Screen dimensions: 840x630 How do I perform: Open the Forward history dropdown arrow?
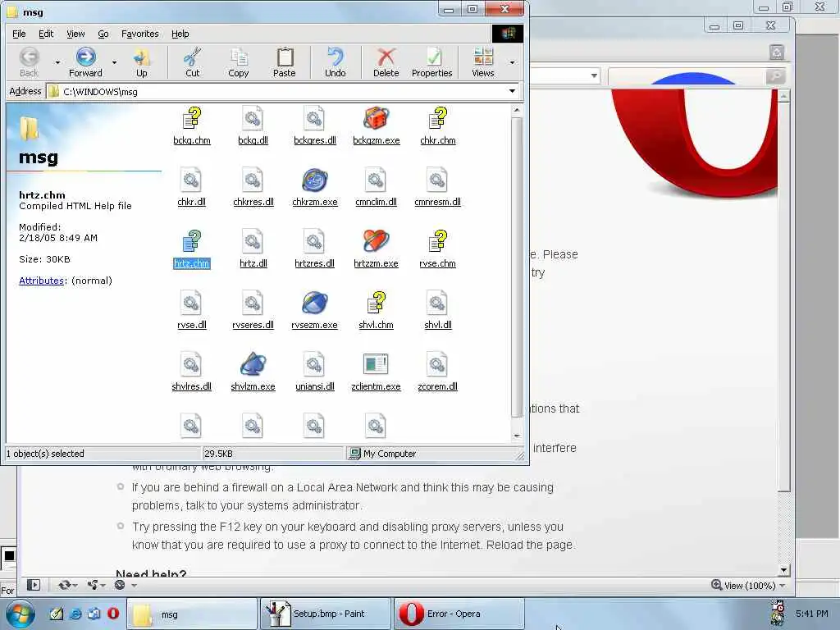(x=114, y=62)
